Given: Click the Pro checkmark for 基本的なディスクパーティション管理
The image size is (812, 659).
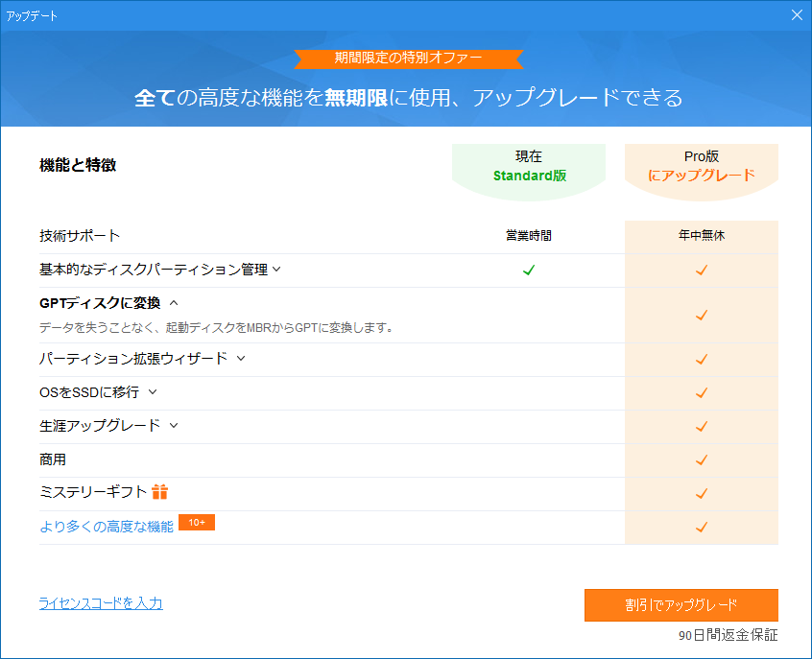Looking at the screenshot, I should (x=702, y=270).
